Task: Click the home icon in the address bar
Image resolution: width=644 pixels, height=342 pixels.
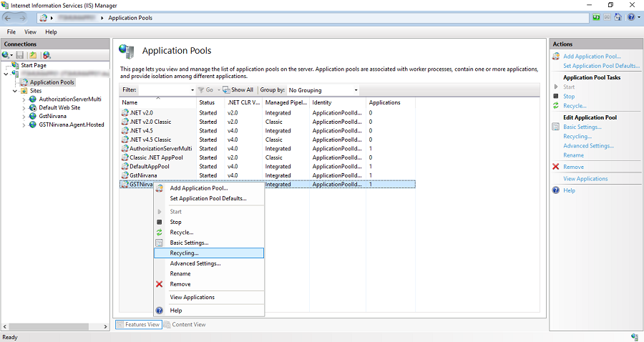Action: [x=618, y=17]
